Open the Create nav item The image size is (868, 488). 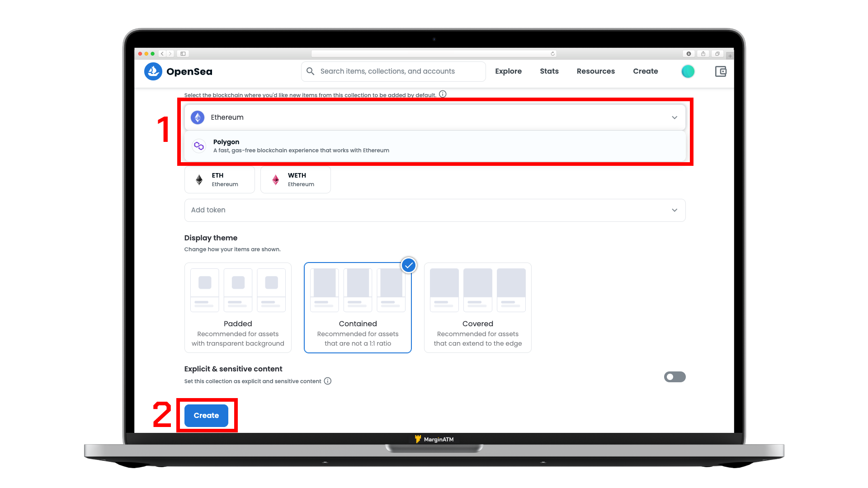point(646,71)
